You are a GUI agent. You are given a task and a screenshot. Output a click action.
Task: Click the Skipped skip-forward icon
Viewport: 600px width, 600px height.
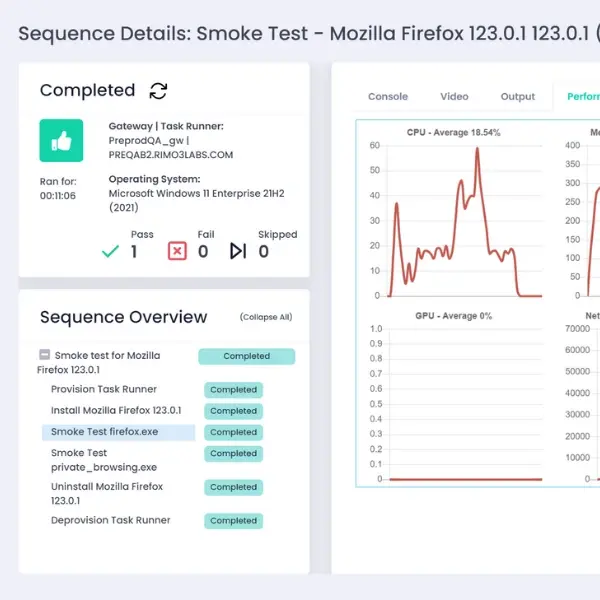pyautogui.click(x=238, y=251)
